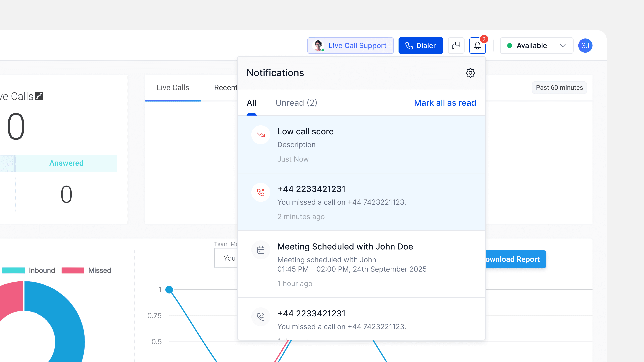Image resolution: width=644 pixels, height=362 pixels.
Task: Click the grey missed call icon
Action: point(261,317)
